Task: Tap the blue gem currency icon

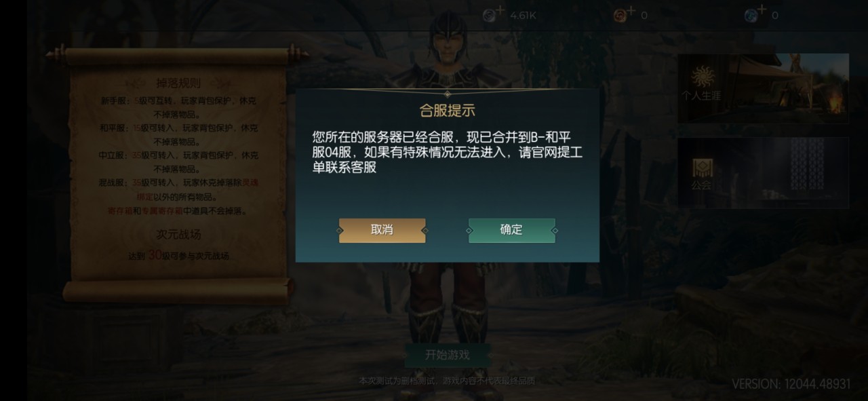Action: (750, 16)
